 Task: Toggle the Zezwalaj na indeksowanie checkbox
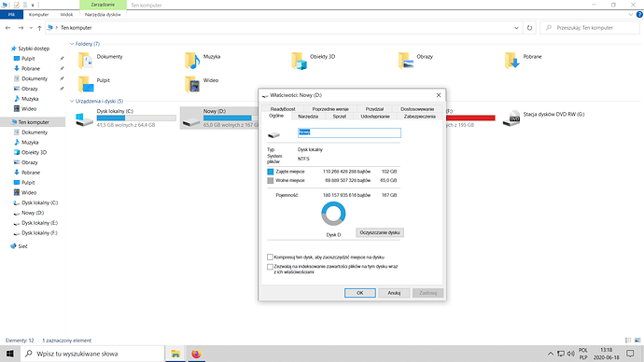tap(270, 267)
